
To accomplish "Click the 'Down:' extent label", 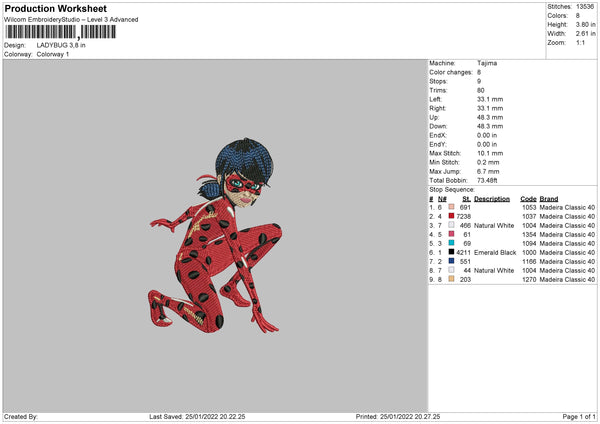I will (437, 126).
